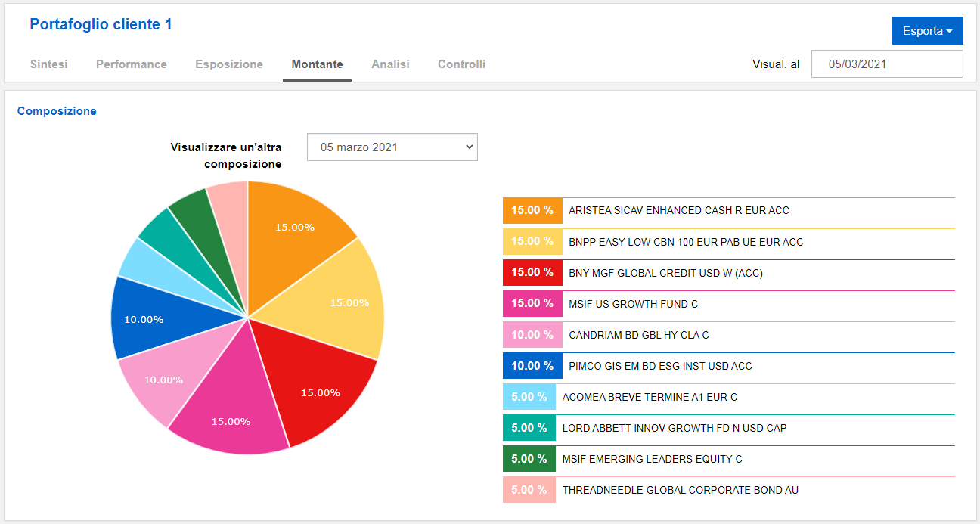The height and width of the screenshot is (524, 980).
Task: Click the teal swatch for LORD ABBETT
Action: point(529,428)
